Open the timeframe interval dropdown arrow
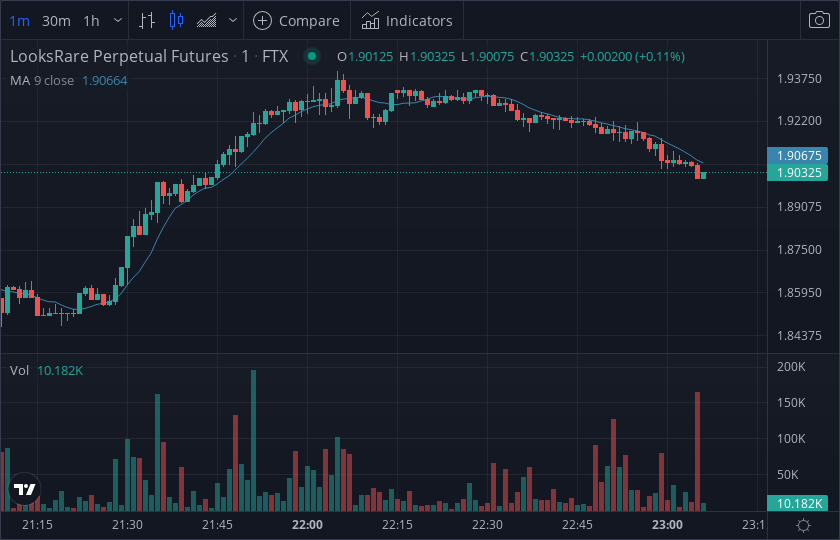The width and height of the screenshot is (840, 540). click(118, 21)
